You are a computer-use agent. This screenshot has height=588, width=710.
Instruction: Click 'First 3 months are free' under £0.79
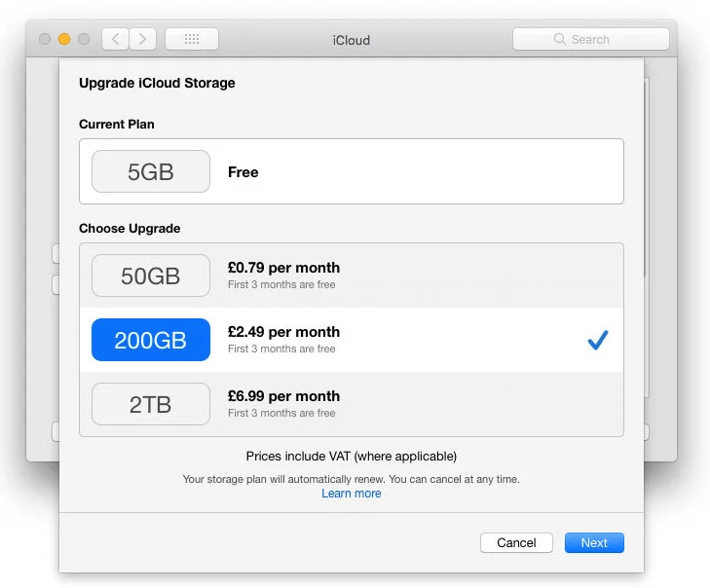click(281, 284)
